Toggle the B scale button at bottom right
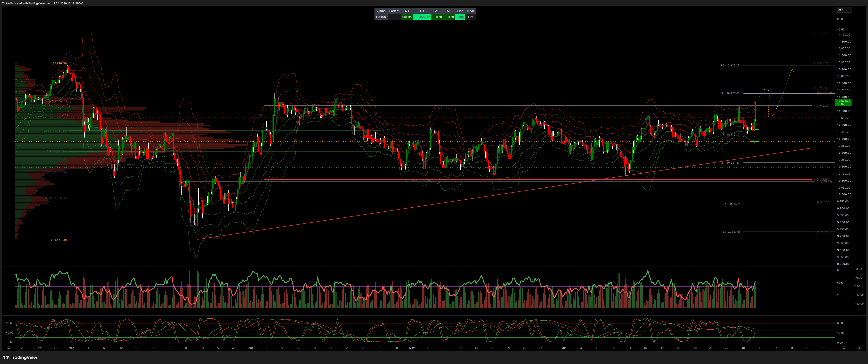This screenshot has width=868, height=364. coord(859,348)
